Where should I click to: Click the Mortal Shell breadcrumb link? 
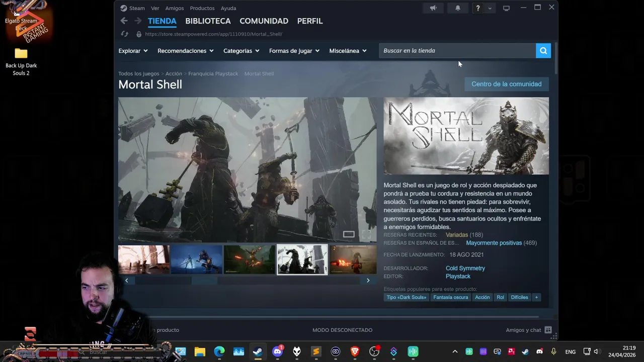pyautogui.click(x=259, y=73)
